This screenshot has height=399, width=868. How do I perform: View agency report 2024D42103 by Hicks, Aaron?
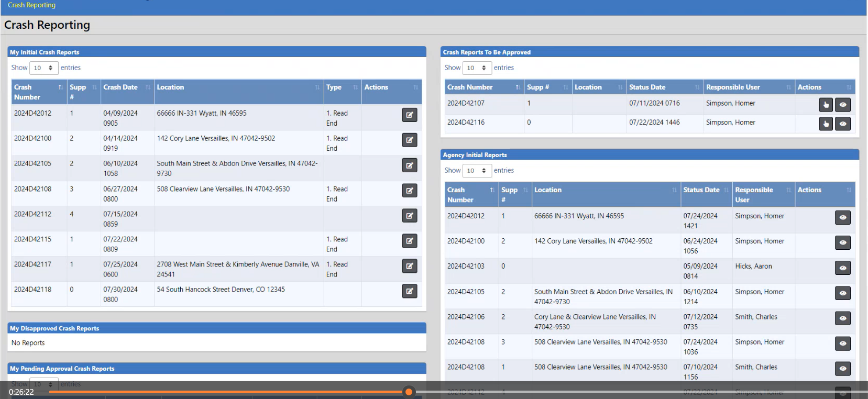(842, 268)
